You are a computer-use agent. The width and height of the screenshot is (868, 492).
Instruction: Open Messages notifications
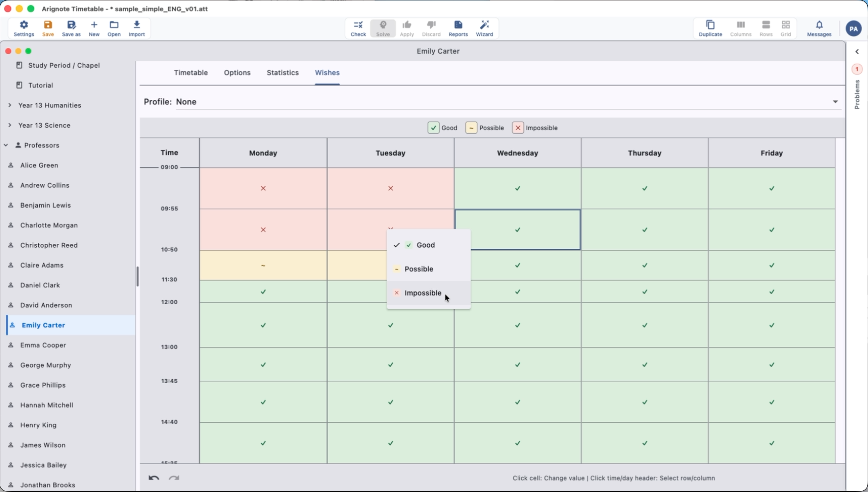point(819,29)
